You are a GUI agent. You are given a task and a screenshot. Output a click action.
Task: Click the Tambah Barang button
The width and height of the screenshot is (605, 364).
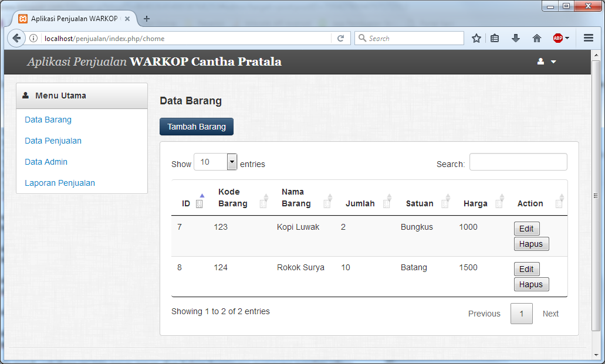click(196, 126)
